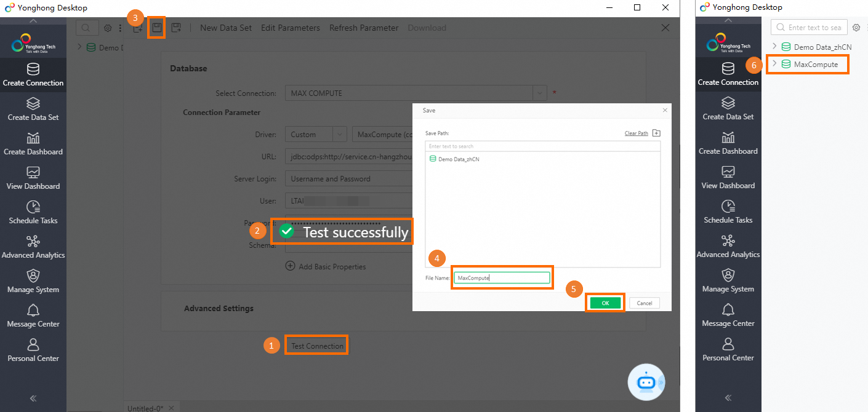Image resolution: width=868 pixels, height=412 pixels.
Task: Click Download in the toolbar
Action: pos(427,28)
